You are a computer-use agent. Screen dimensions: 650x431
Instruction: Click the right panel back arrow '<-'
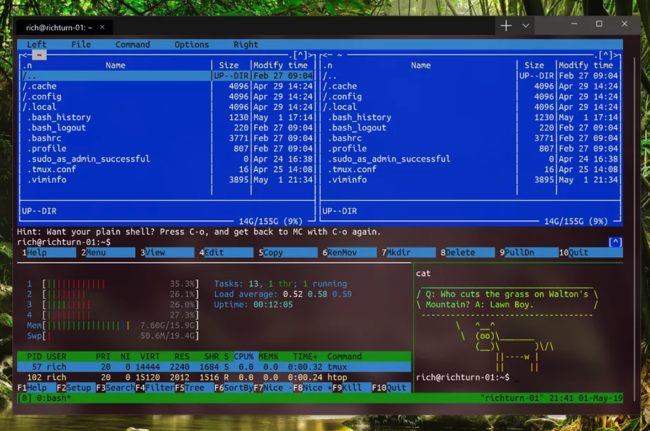point(327,55)
